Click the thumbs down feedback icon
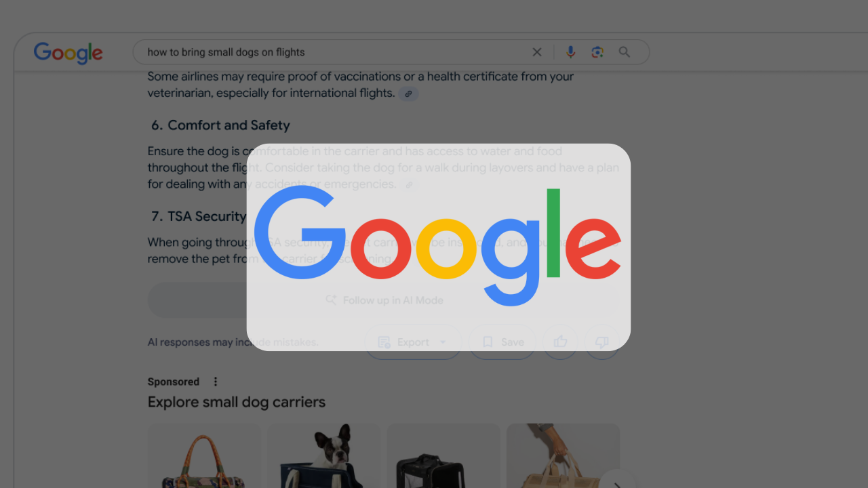 [602, 342]
